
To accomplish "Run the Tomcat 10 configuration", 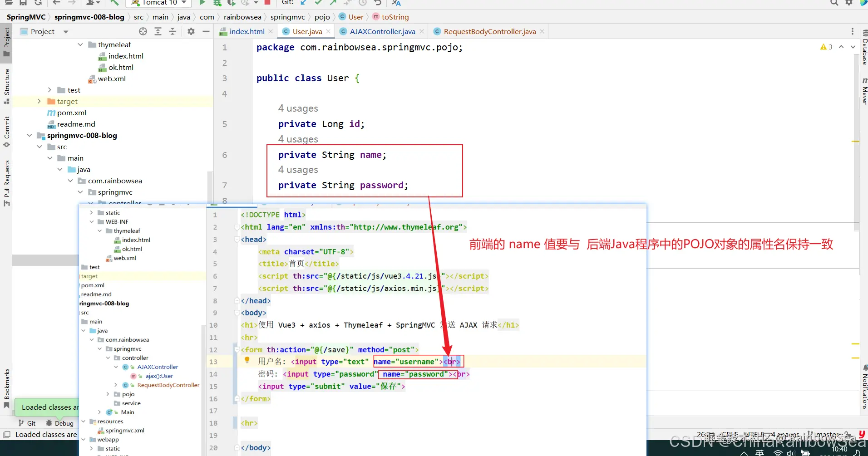I will point(202,3).
